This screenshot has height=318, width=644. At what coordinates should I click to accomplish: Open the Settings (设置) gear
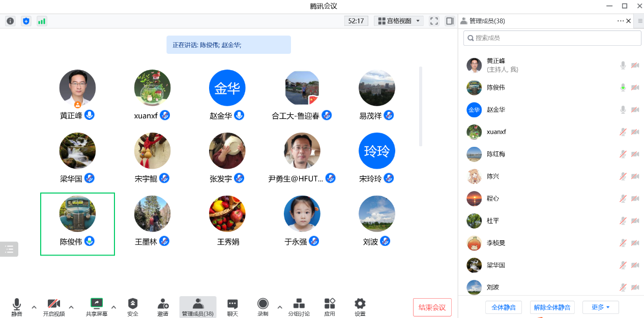click(x=360, y=307)
